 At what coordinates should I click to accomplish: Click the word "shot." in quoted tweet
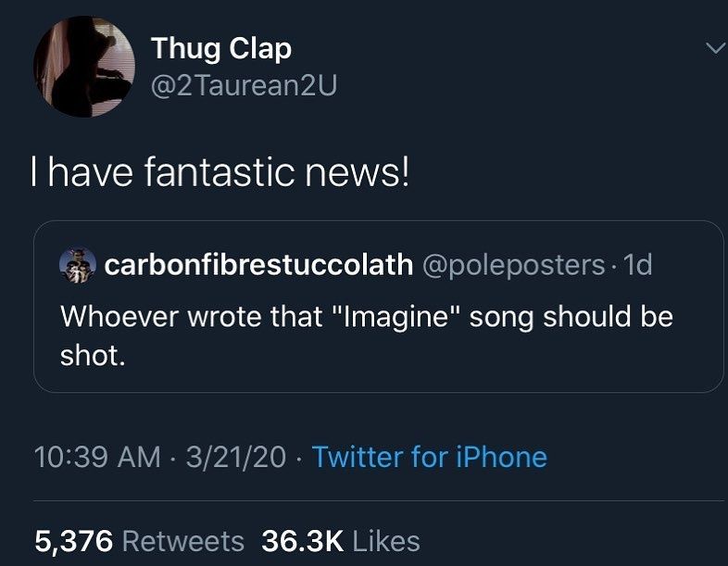(x=93, y=354)
